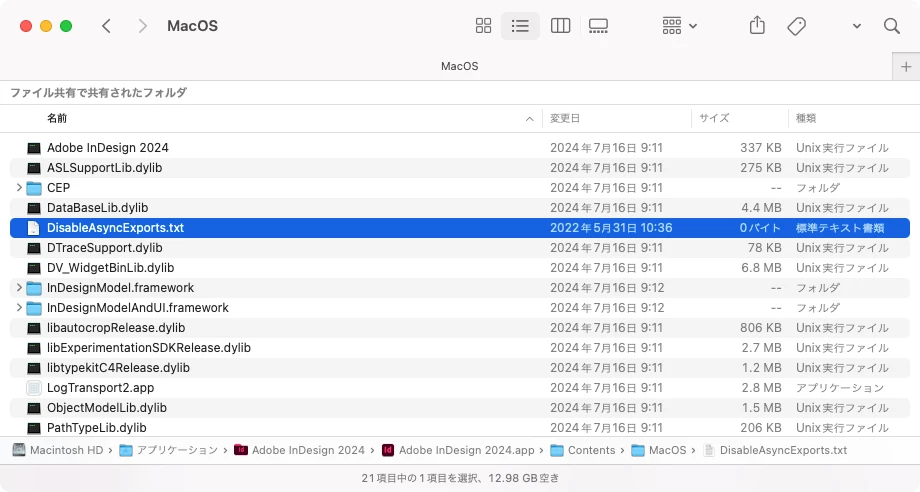Select the libtypekitC4Release.dylib file icon
Screen dimensions: 920x492
click(x=34, y=368)
